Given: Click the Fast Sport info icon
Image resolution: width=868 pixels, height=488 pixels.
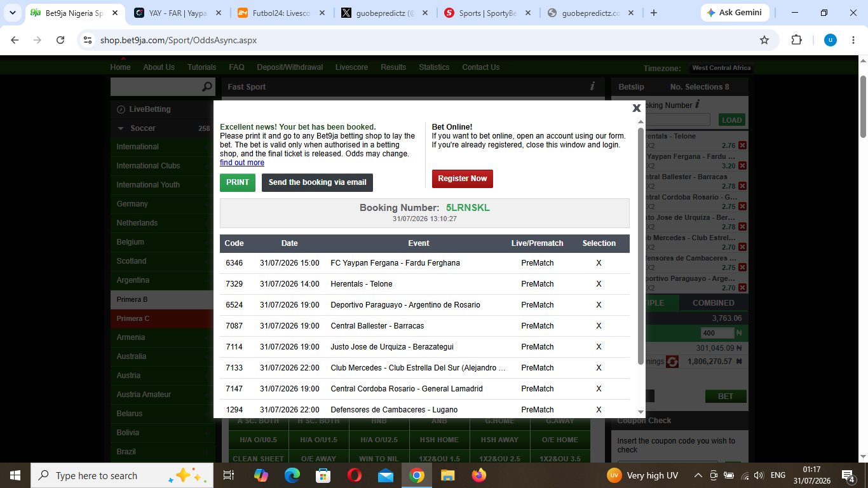Looking at the screenshot, I should [x=592, y=86].
